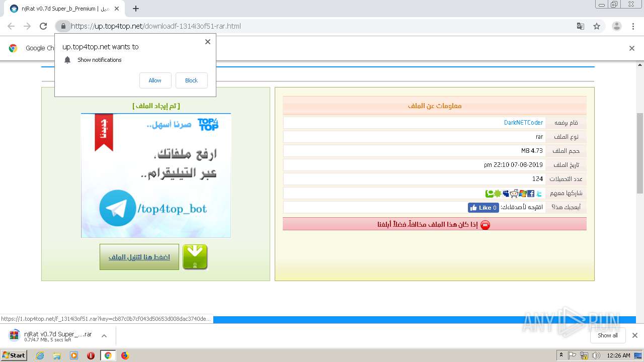The image size is (644, 362).
Task: Click the Google Chrome infobar icon
Action: [13, 48]
